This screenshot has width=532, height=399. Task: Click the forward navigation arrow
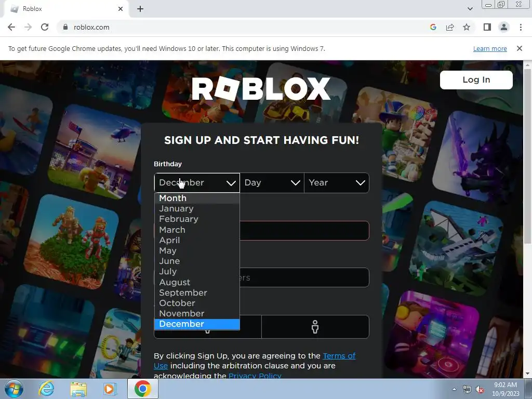click(x=28, y=27)
